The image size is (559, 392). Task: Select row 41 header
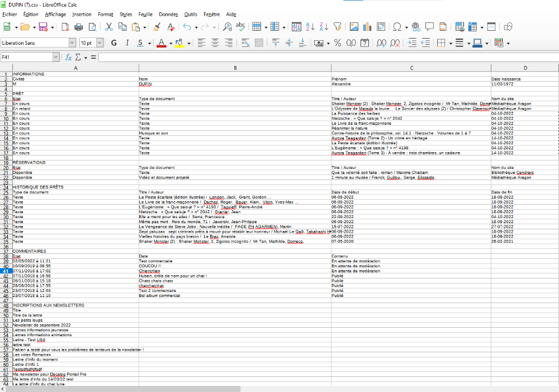6,271
